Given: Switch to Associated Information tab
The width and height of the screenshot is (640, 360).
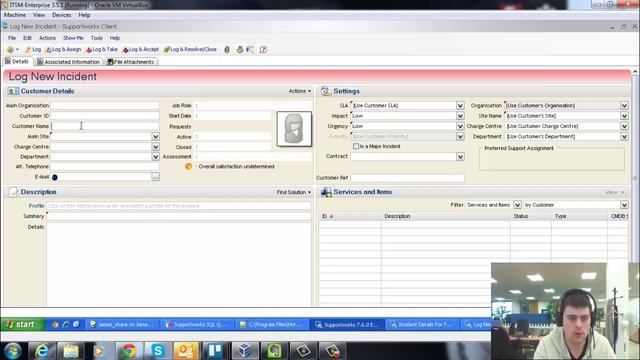Looking at the screenshot, I should coord(68,62).
